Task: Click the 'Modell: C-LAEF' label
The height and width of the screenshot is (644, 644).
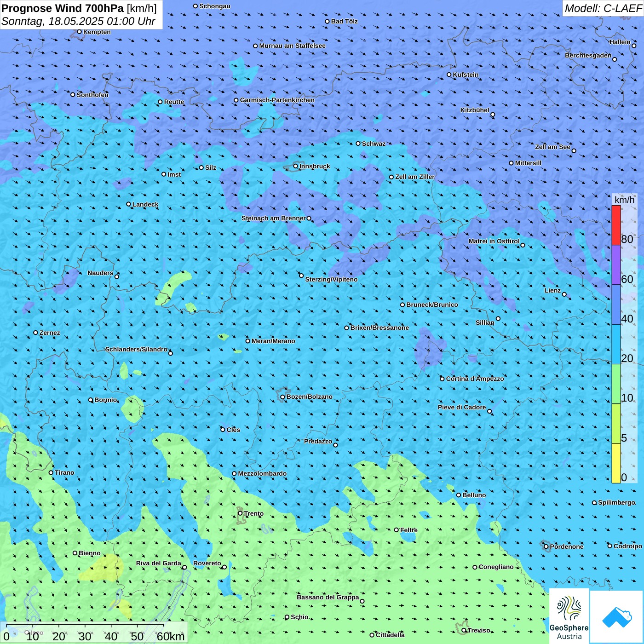Action: (603, 8)
